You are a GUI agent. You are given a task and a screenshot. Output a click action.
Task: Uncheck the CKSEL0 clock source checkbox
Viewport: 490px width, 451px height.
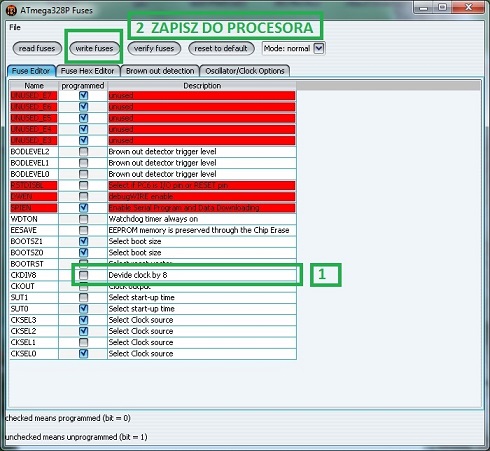point(83,353)
